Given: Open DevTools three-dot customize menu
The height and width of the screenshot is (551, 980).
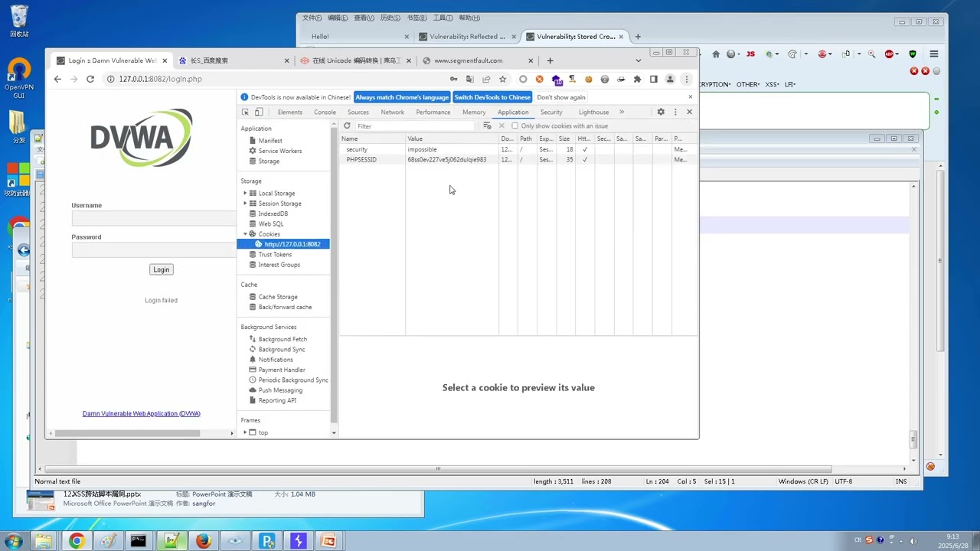Looking at the screenshot, I should coord(675,112).
